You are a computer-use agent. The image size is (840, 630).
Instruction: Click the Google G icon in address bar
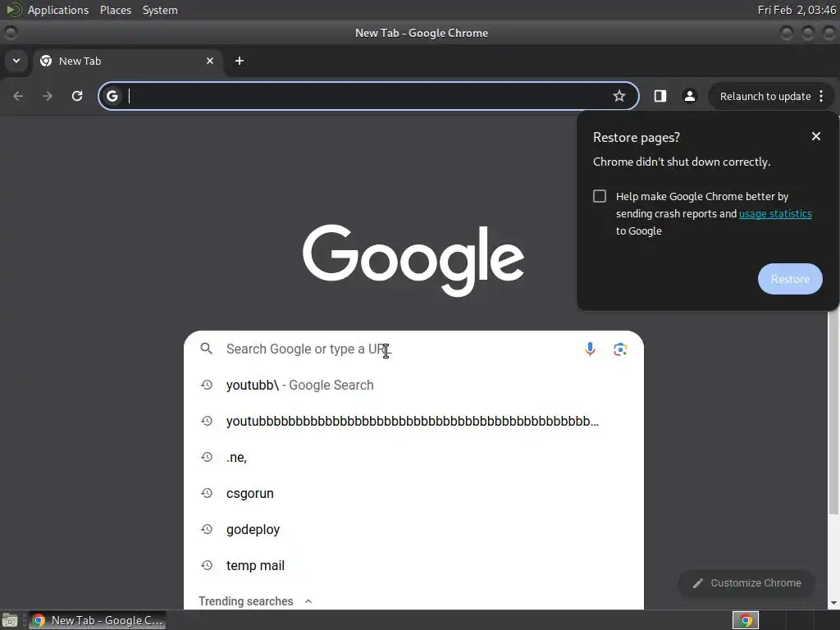(x=112, y=96)
